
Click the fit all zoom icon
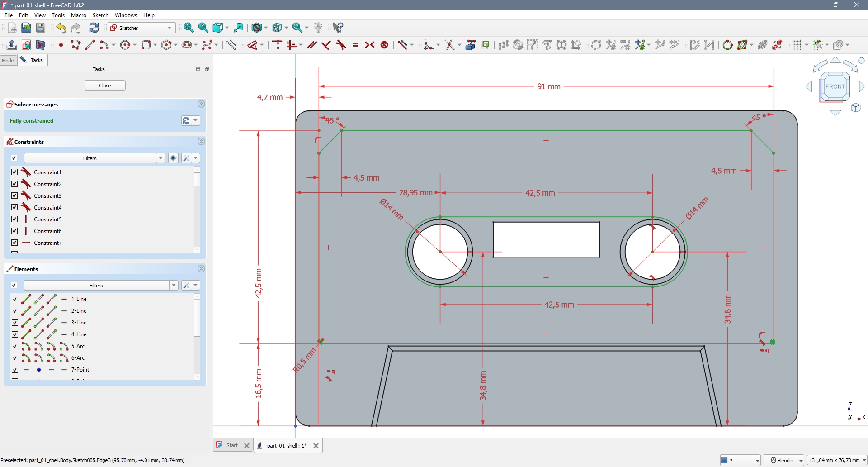[x=189, y=28]
